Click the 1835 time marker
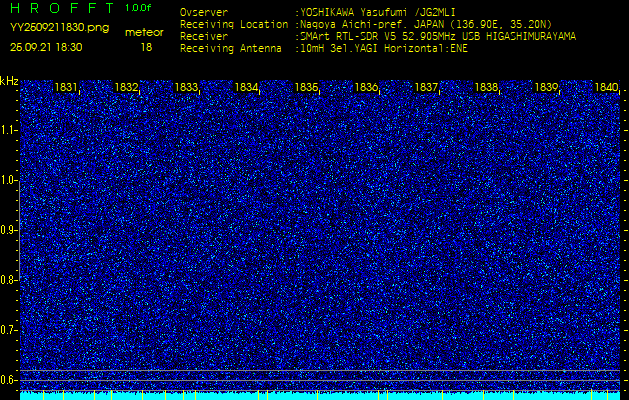Image resolution: width=629 pixels, height=400 pixels. (x=306, y=88)
